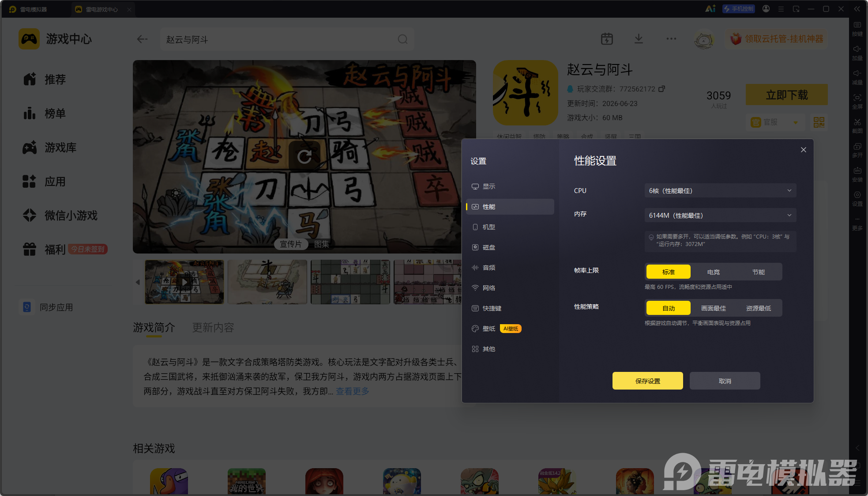
Task: Open the 音频 settings section
Action: click(510, 268)
